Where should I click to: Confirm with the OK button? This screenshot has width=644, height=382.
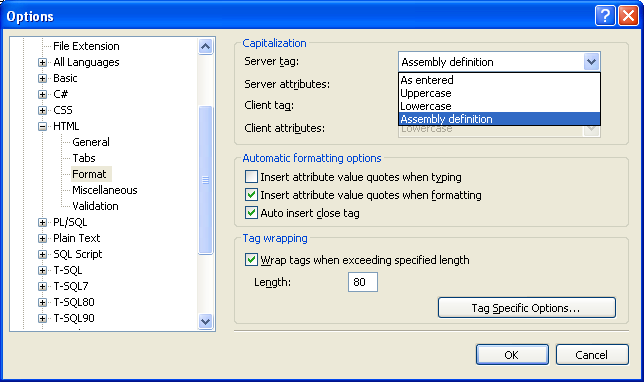pos(512,354)
